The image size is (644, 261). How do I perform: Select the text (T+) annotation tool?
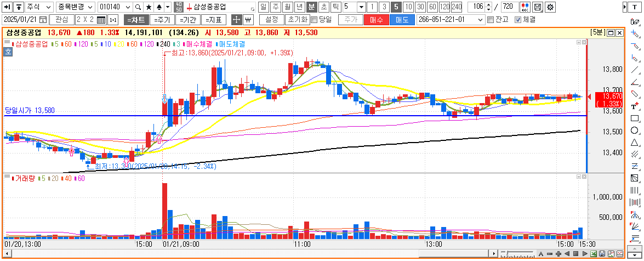(635, 106)
